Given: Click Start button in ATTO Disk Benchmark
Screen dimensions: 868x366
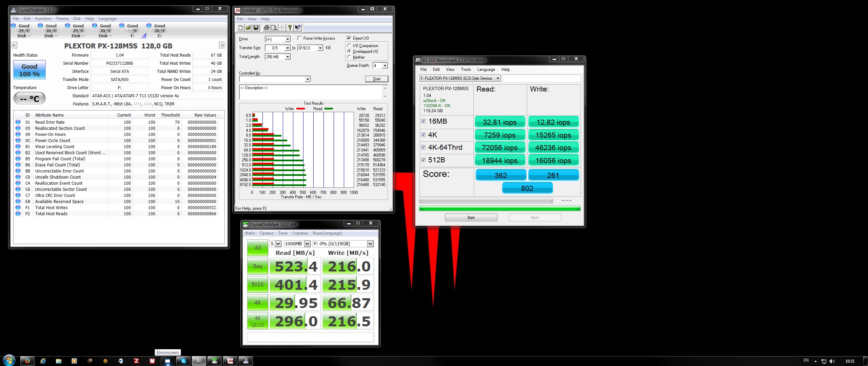Looking at the screenshot, I should pos(377,79).
